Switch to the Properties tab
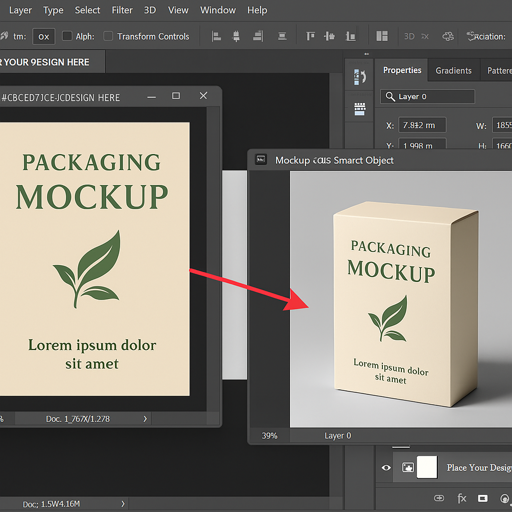 [402, 70]
